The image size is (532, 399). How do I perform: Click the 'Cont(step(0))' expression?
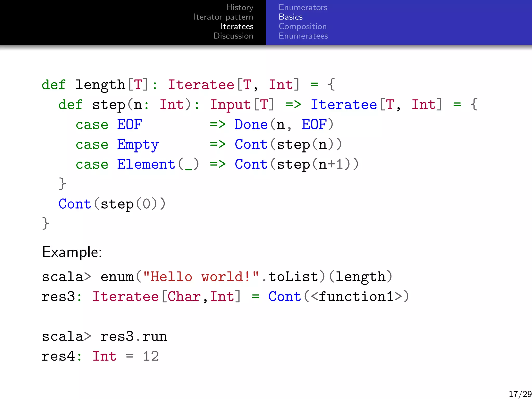click(112, 204)
